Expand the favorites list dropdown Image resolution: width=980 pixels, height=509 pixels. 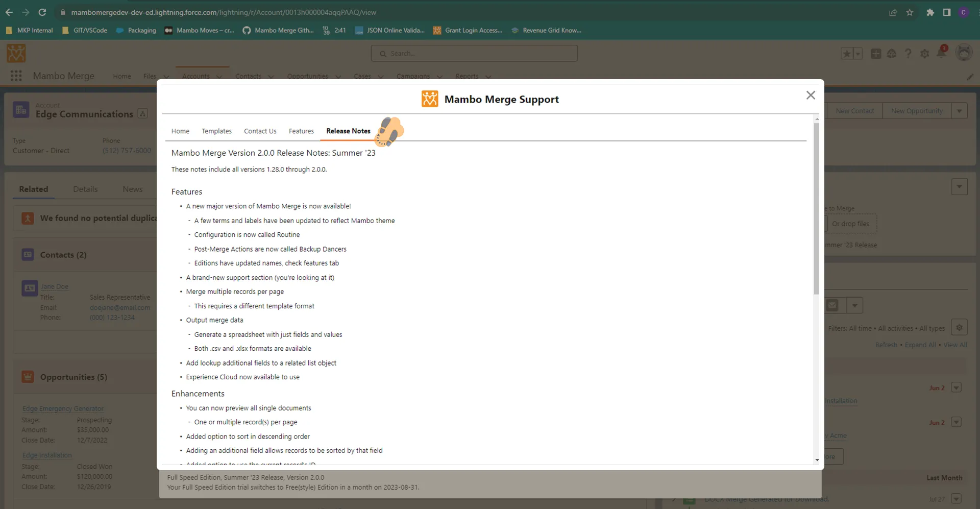click(857, 54)
